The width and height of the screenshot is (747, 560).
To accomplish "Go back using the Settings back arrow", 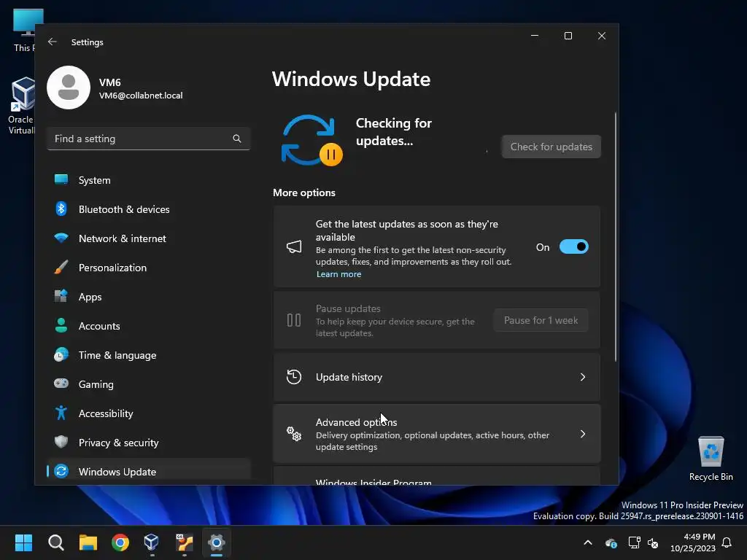I will (53, 42).
